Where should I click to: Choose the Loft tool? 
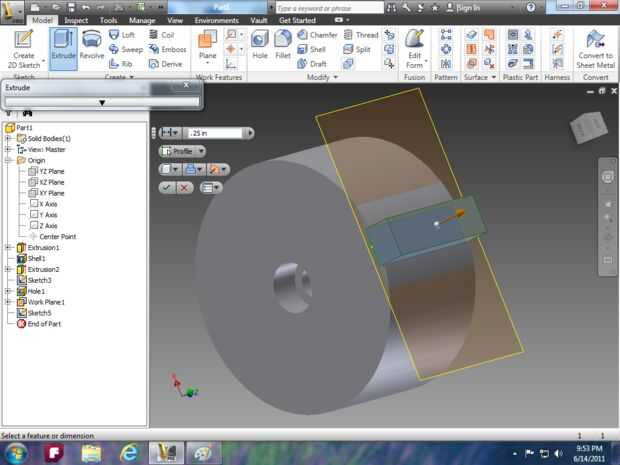(122, 35)
